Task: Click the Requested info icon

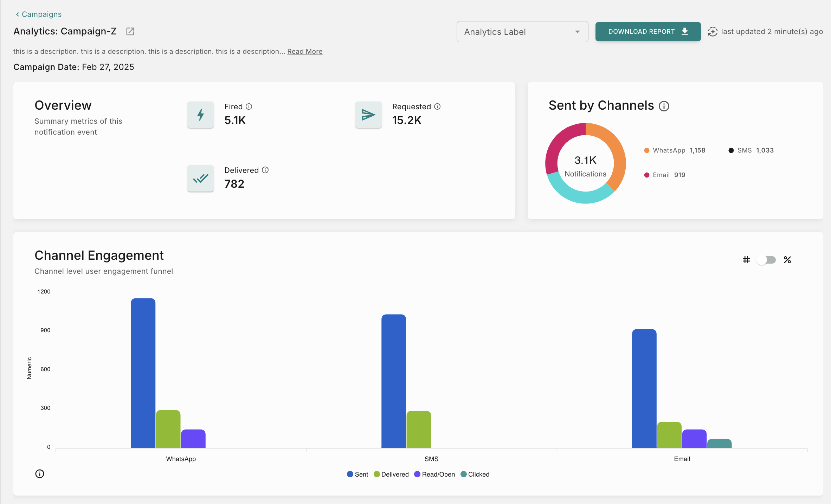Action: click(437, 106)
